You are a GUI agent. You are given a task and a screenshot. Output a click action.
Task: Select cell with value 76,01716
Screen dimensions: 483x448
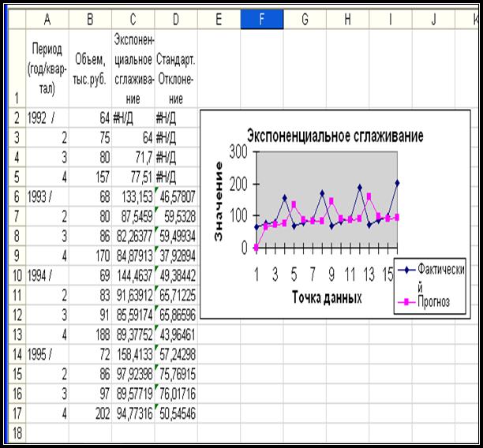[x=176, y=394]
